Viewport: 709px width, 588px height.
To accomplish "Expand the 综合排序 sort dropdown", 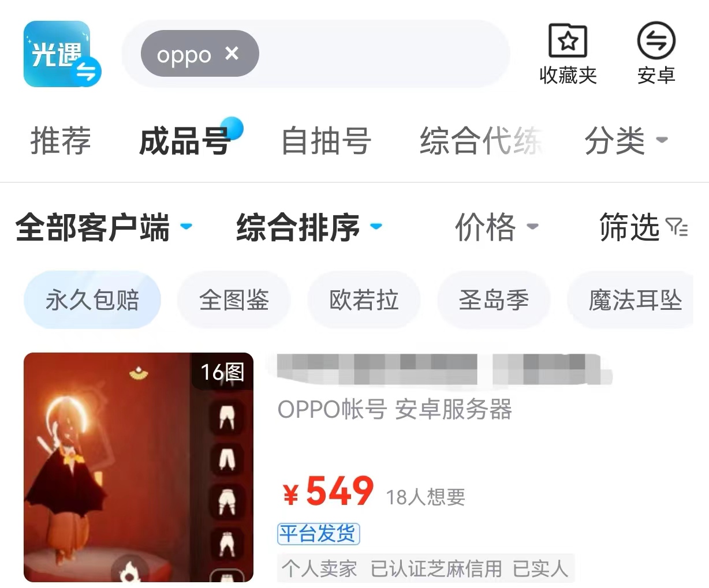I will pyautogui.click(x=309, y=227).
